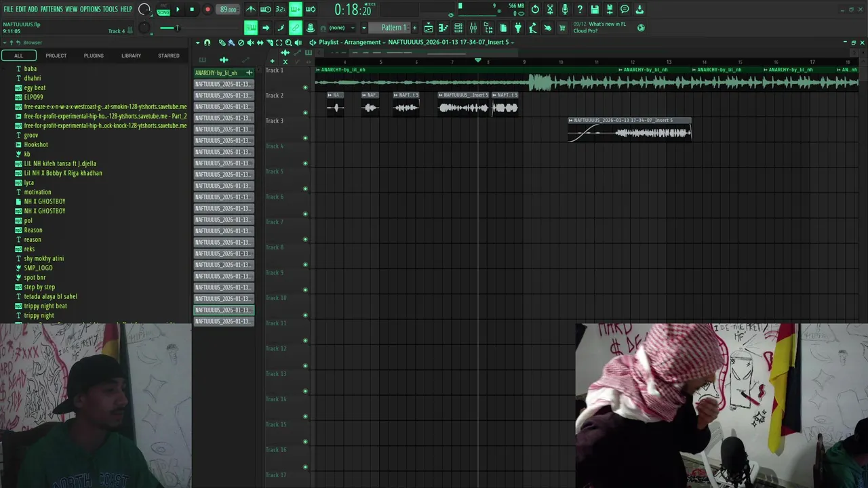
Task: Switch the Browser to the PROJECT tab
Action: [x=56, y=56]
